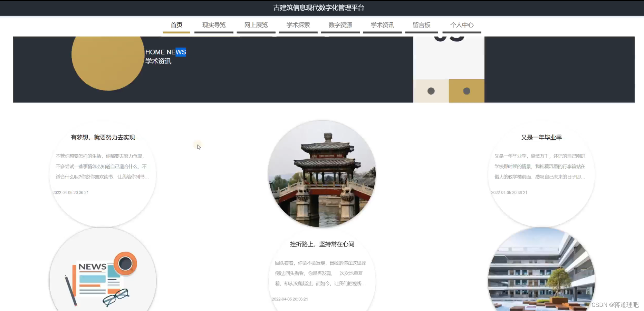
Task: Open the 留言板 message board page
Action: tap(422, 25)
